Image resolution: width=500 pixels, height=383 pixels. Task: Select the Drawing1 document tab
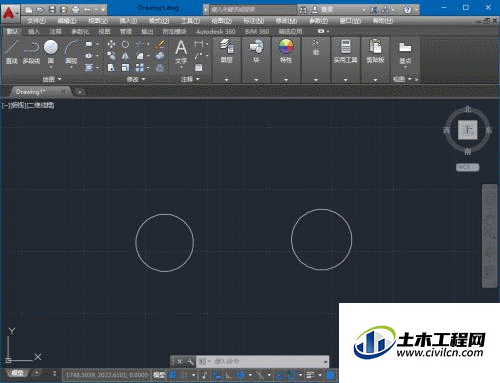coord(41,91)
